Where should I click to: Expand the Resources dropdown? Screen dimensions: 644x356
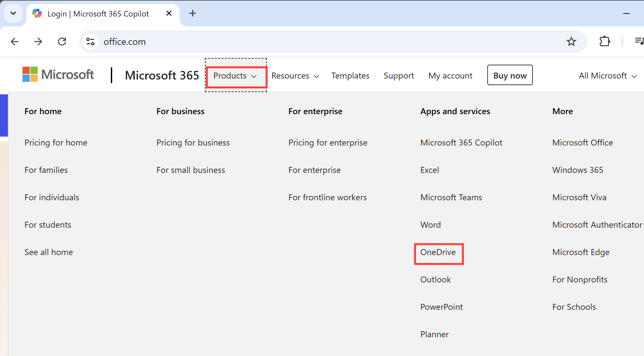pyautogui.click(x=295, y=76)
